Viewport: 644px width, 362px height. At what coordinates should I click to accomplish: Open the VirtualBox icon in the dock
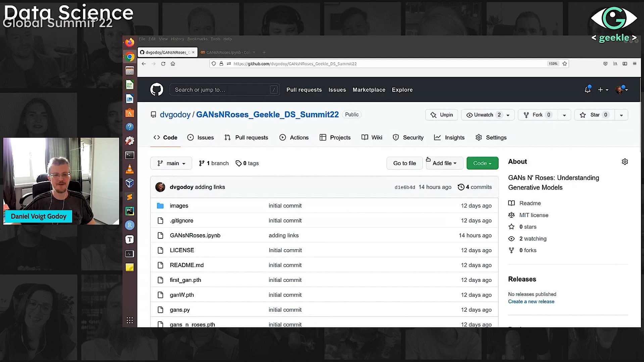point(130,183)
